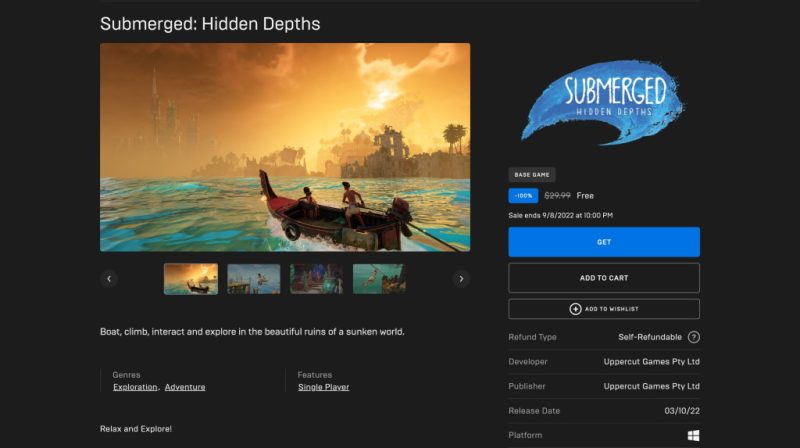Click the Boat, climb, interact description text

tap(252, 332)
